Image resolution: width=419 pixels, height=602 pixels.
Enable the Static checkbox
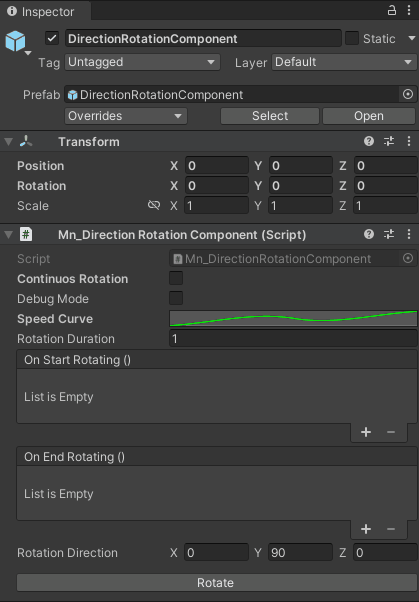click(x=352, y=38)
